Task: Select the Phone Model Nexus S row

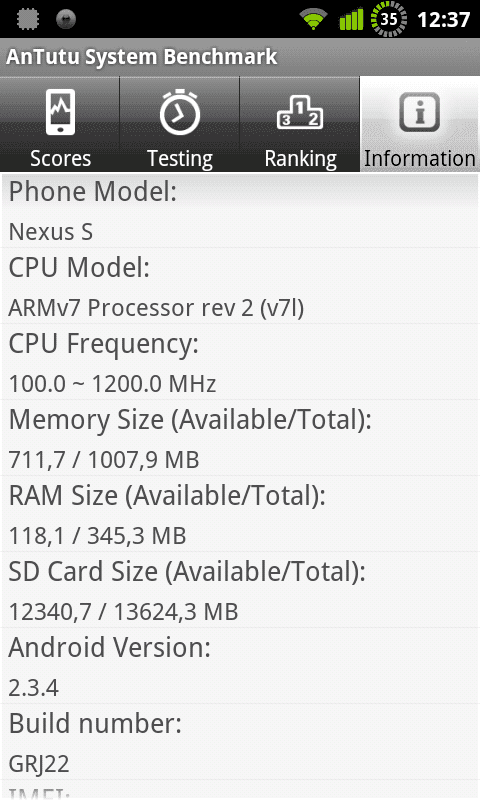Action: pos(240,210)
